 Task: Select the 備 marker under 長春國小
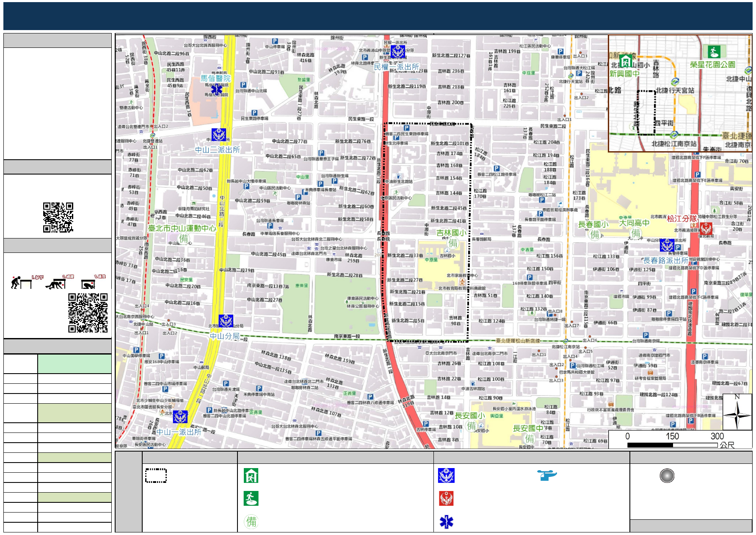(x=595, y=234)
